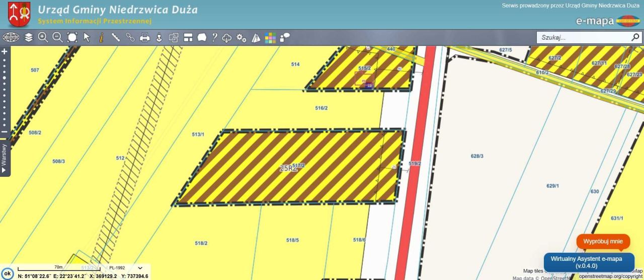
Task: Click the search magnifier icon in Szukaj box
Action: point(635,37)
